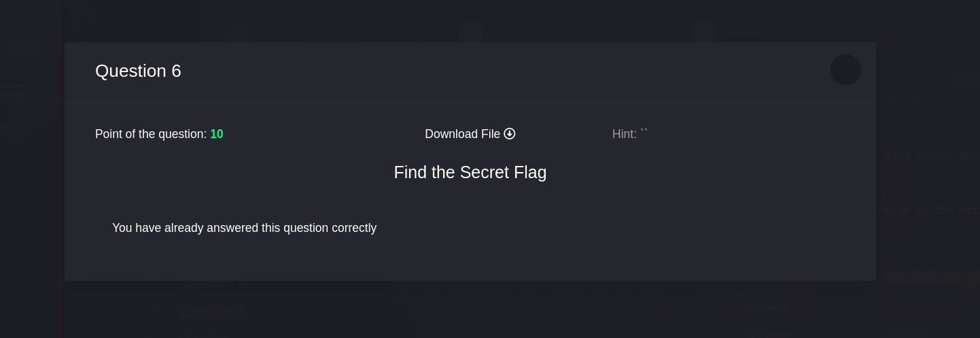
Task: Click the empty area of dialog header
Action: coord(503,70)
